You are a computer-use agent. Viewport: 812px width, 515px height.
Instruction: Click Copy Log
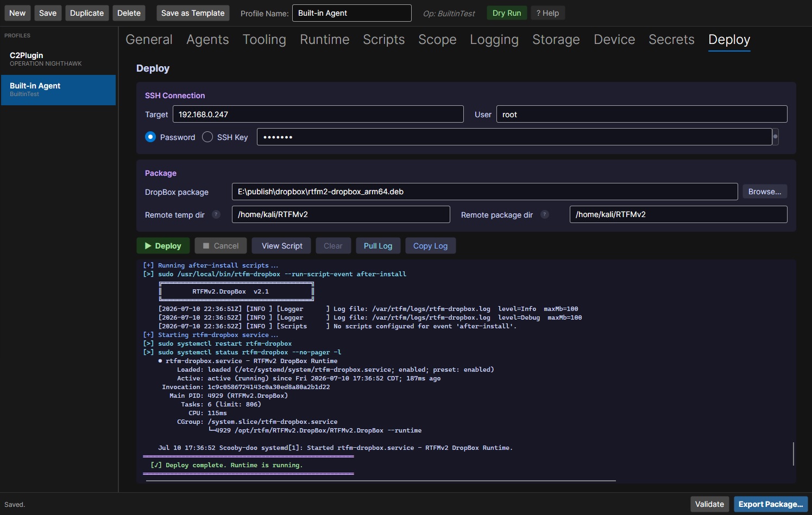point(430,246)
